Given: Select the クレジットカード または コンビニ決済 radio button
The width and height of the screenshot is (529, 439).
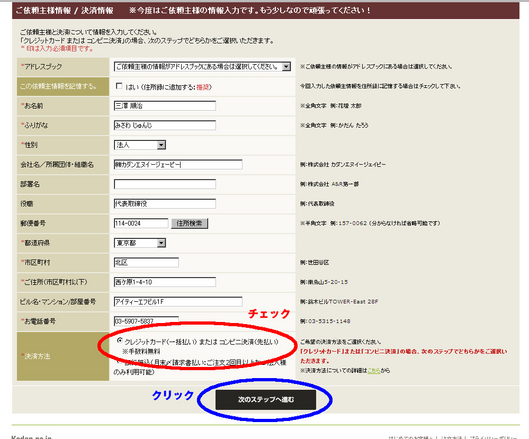Looking at the screenshot, I should coord(119,340).
